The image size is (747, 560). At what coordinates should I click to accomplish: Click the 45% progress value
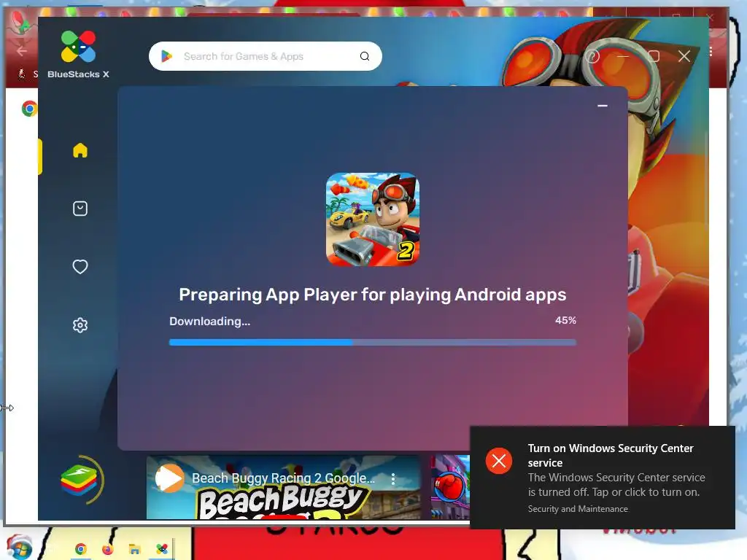pos(565,321)
